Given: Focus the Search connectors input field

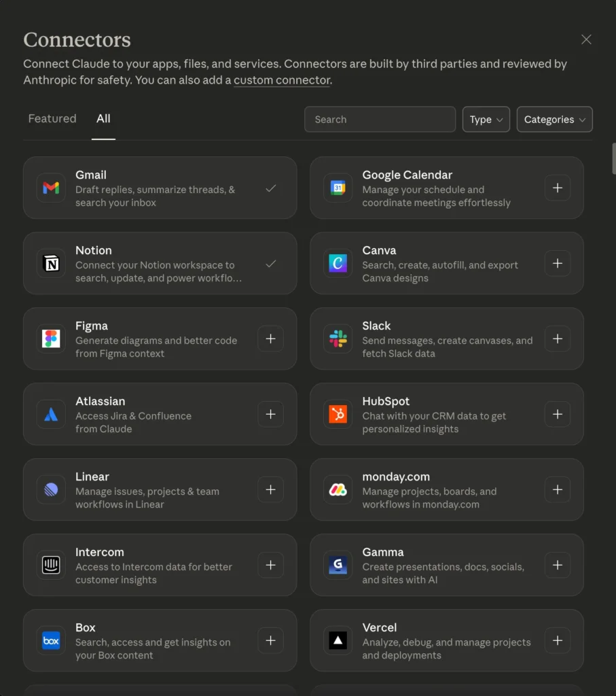Looking at the screenshot, I should (x=380, y=120).
